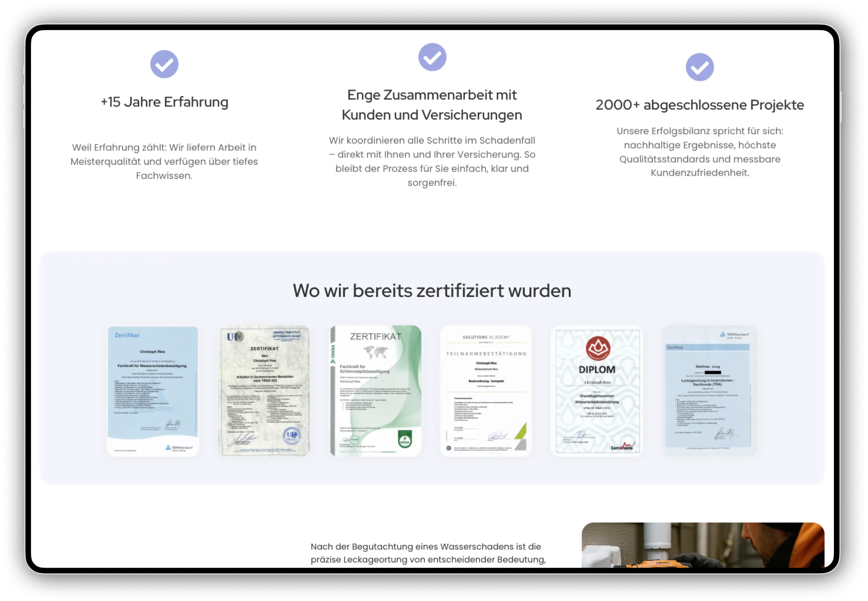Click the checkmark icon above +15 Jahre Erfahrung
Viewport: 868px width, 601px height.
point(164,64)
